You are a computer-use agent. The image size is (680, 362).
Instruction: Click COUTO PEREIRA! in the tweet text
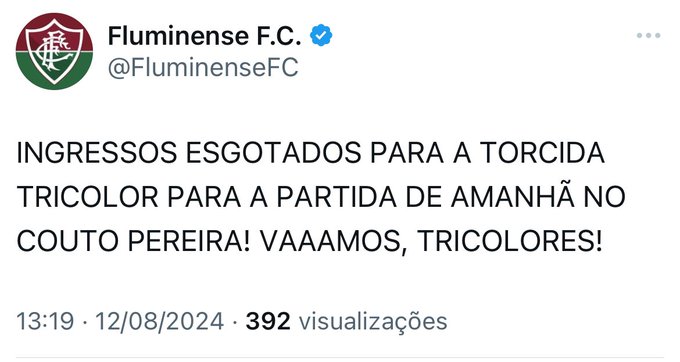[x=134, y=241]
